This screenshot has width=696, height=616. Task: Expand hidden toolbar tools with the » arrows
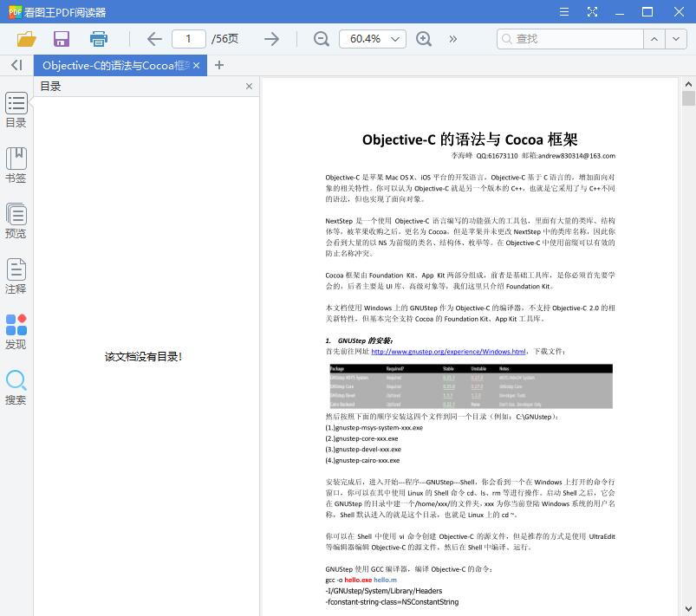pos(452,39)
